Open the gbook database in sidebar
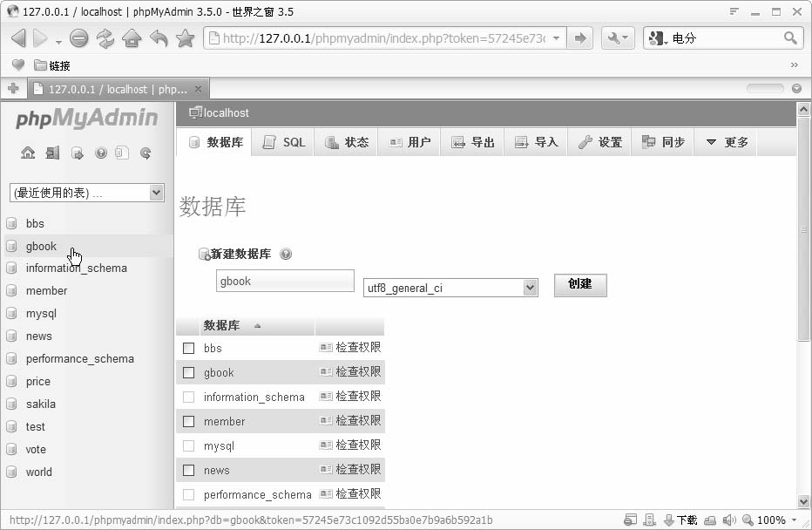Image resolution: width=812 pixels, height=530 pixels. point(41,247)
